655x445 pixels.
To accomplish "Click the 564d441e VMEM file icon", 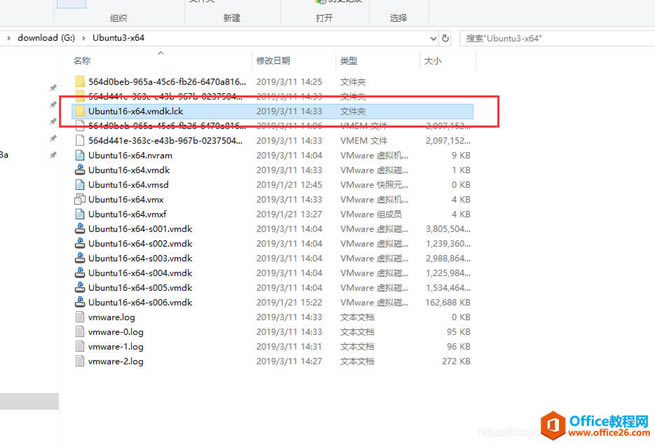I will [80, 140].
